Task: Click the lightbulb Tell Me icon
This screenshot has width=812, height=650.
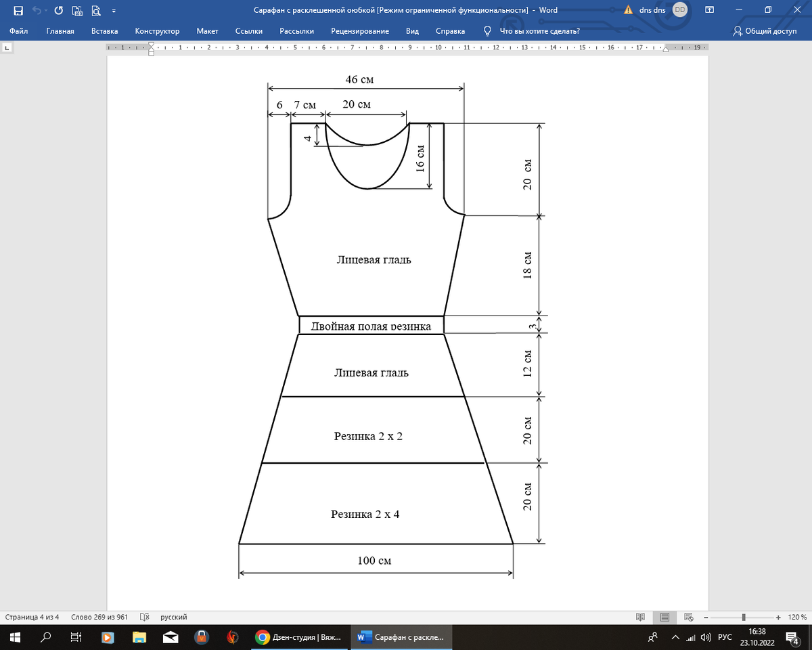Action: point(487,31)
